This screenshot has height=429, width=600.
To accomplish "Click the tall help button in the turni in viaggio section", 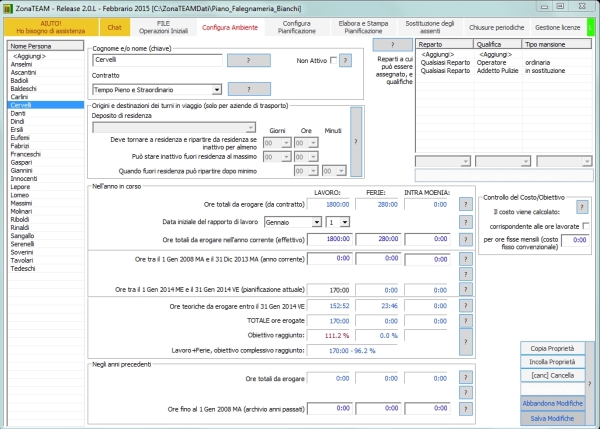I will [356, 142].
